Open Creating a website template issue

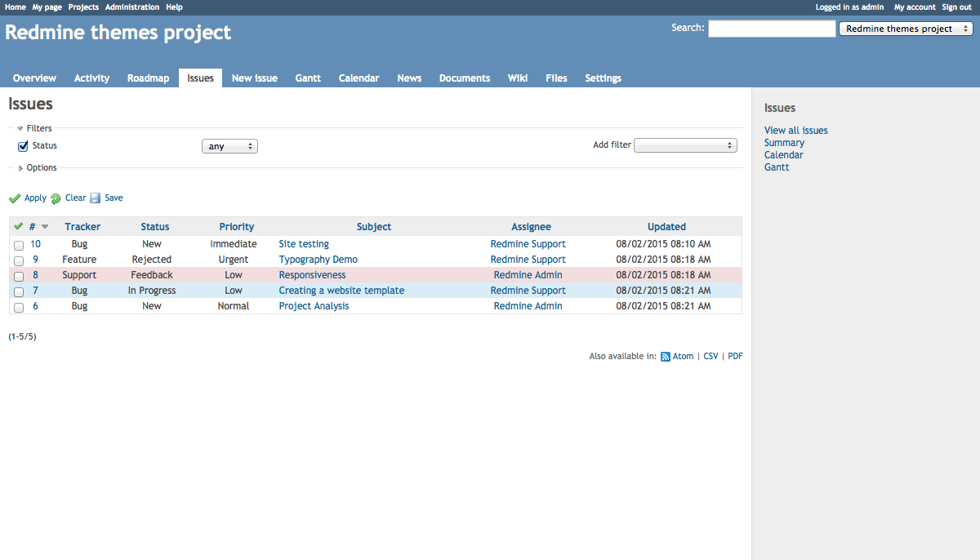point(341,291)
